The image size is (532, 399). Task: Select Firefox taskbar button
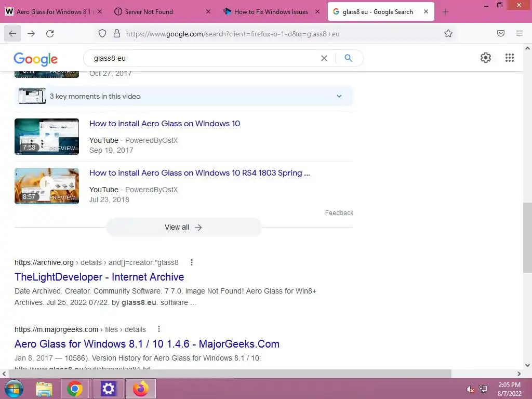[x=140, y=389]
